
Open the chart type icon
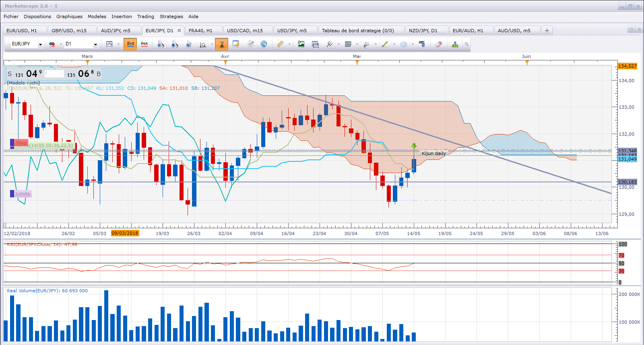coord(109,44)
